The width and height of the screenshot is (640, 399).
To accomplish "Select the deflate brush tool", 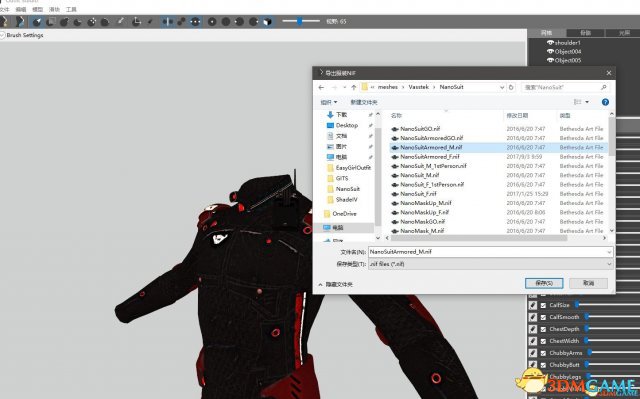I will point(78,22).
